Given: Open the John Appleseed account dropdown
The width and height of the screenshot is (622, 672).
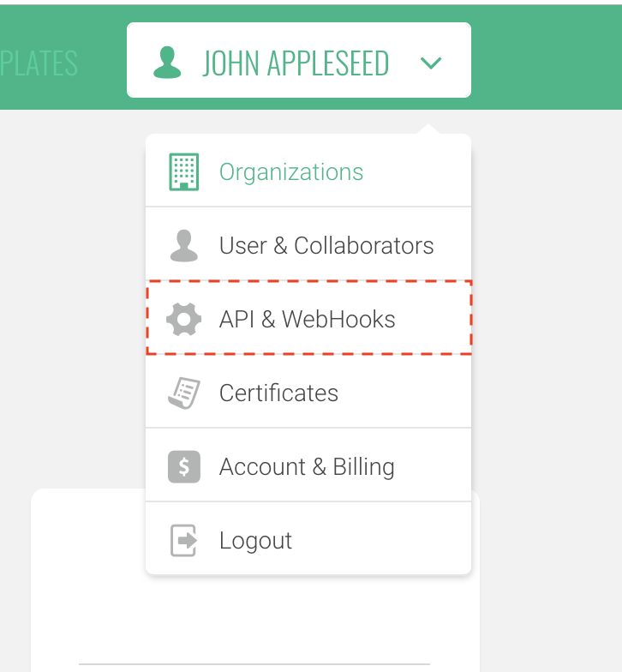Looking at the screenshot, I should (299, 60).
